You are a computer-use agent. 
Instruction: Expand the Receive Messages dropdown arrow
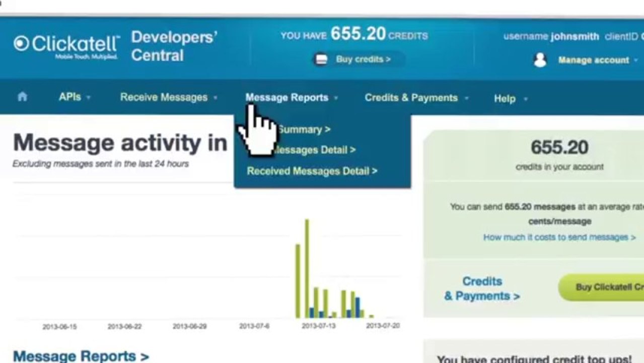point(215,98)
